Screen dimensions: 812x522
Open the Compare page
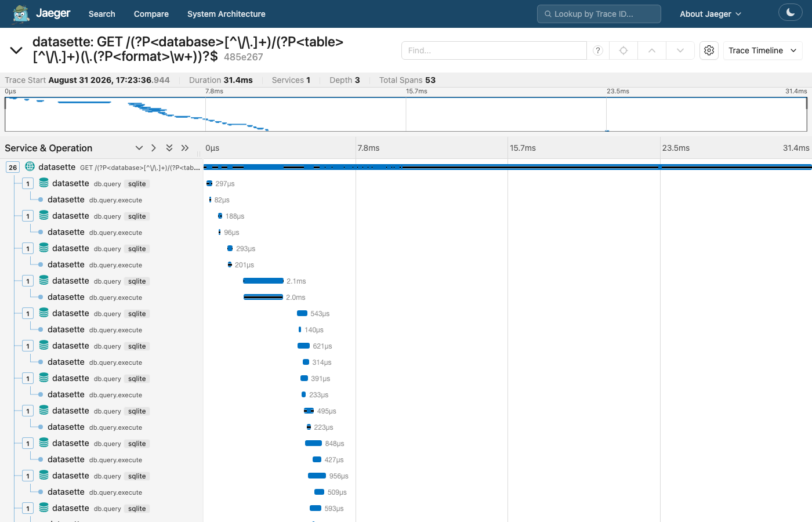click(x=151, y=14)
